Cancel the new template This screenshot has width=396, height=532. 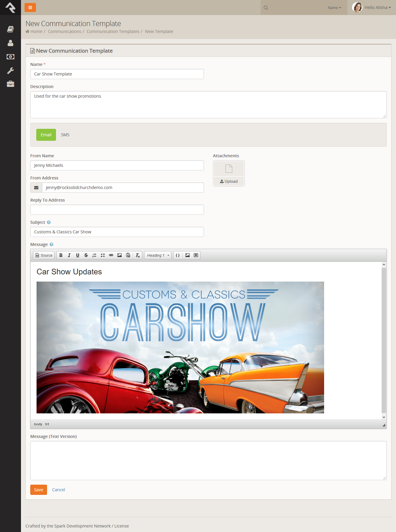58,490
